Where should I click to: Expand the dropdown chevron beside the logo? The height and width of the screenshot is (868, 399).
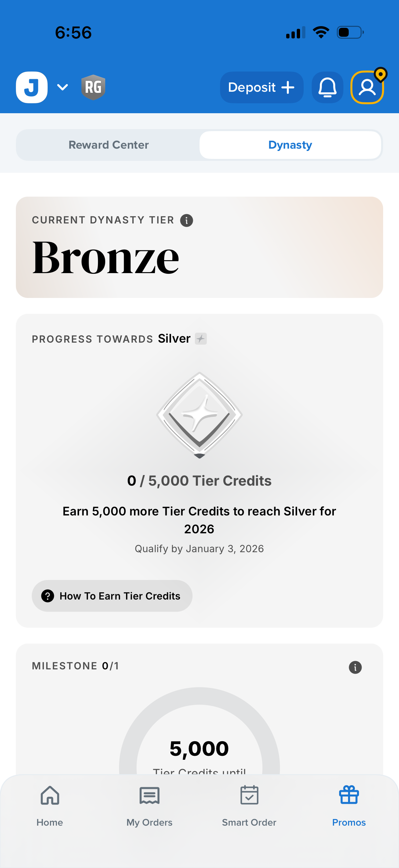point(63,87)
